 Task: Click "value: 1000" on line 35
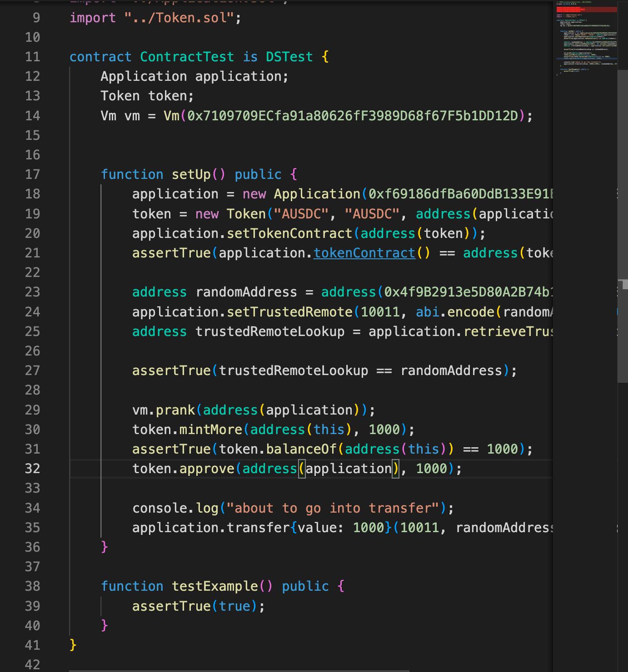(341, 528)
